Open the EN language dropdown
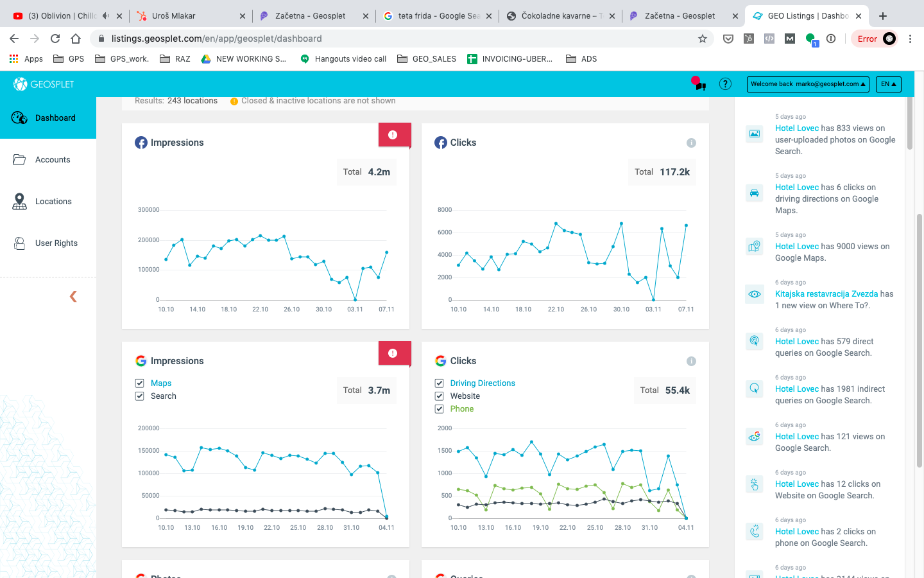Screen dimensions: 924x578 point(888,84)
